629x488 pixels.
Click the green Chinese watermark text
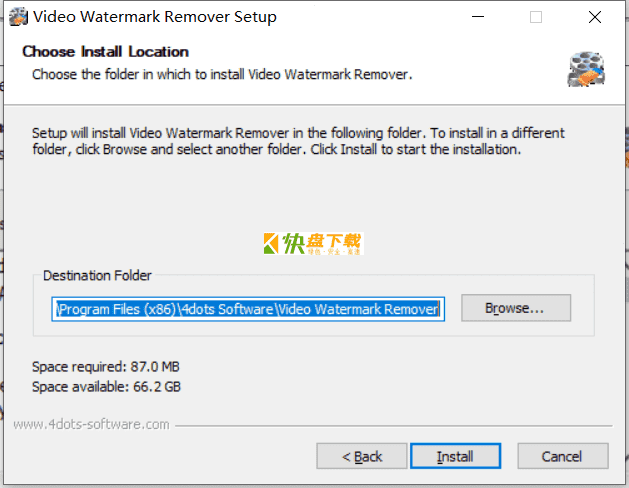coord(294,243)
